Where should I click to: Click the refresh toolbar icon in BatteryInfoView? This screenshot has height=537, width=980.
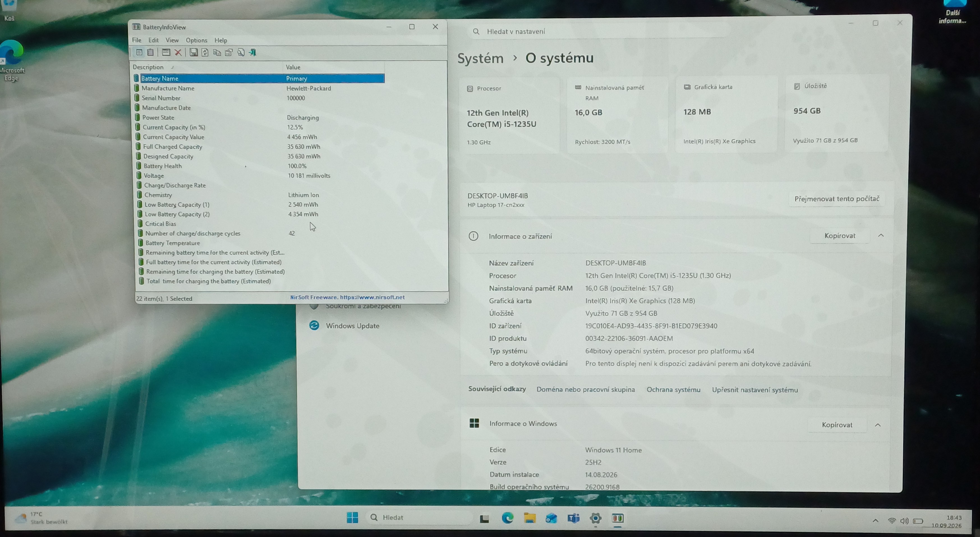pyautogui.click(x=205, y=52)
